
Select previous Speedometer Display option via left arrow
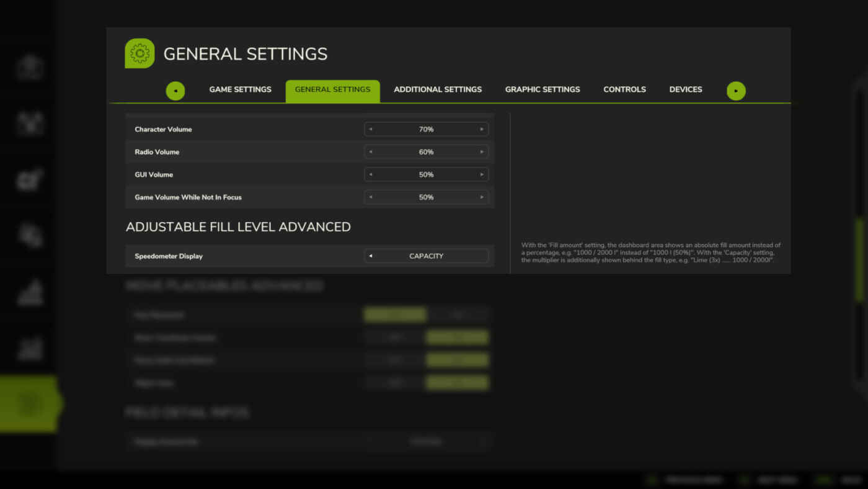click(x=371, y=256)
